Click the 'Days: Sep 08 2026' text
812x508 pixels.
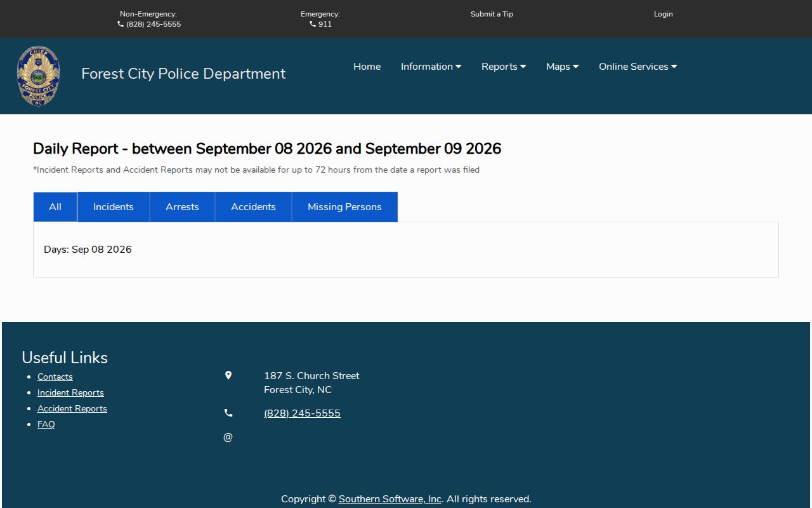click(88, 250)
